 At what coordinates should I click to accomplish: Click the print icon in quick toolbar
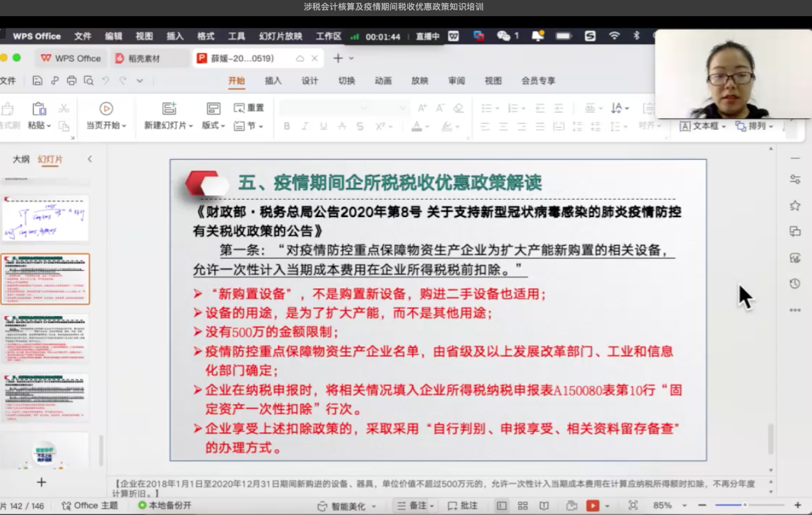[x=72, y=81]
